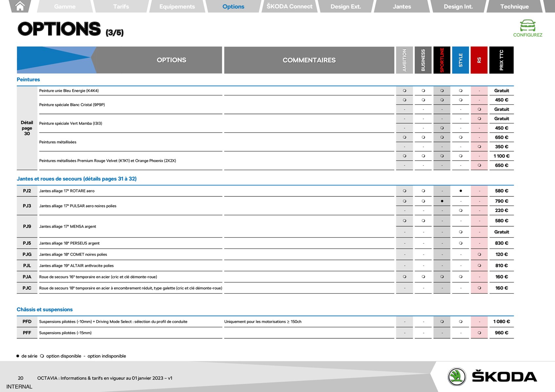Click the Détail page 30 cell

click(x=27, y=128)
